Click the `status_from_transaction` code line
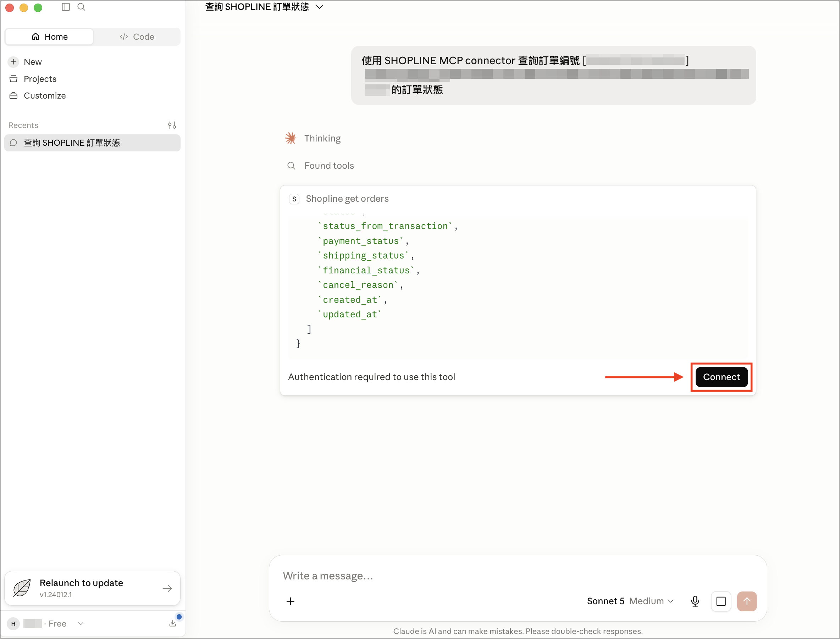 pos(388,226)
